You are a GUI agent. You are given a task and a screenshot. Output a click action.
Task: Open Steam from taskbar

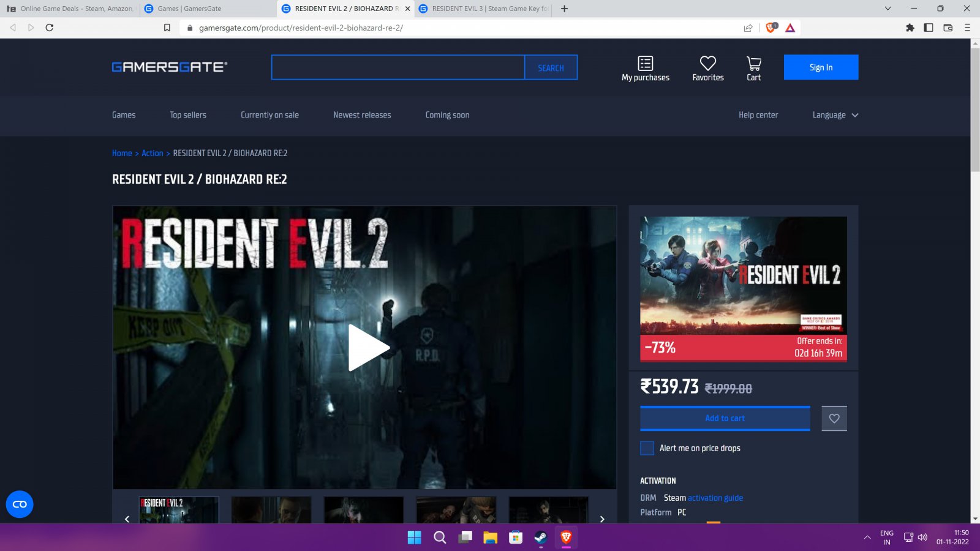(540, 538)
